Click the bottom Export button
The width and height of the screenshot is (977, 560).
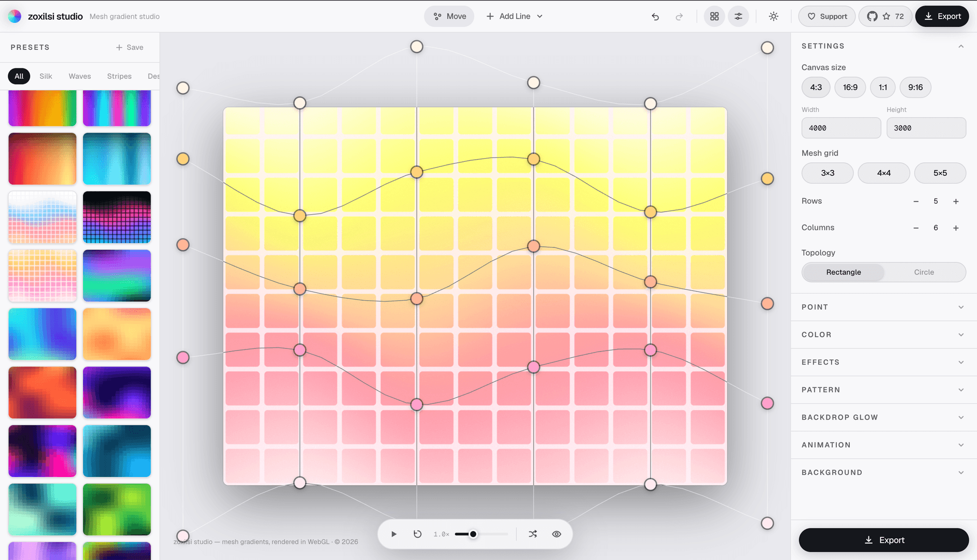coord(884,540)
